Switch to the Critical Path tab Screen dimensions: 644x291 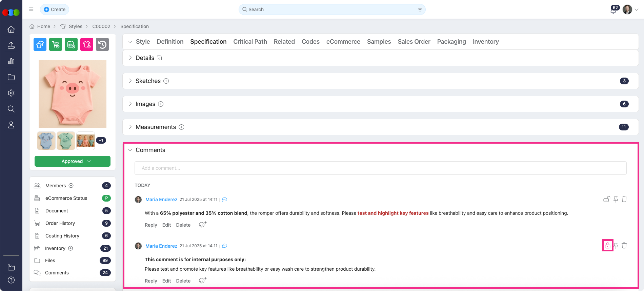coord(250,42)
